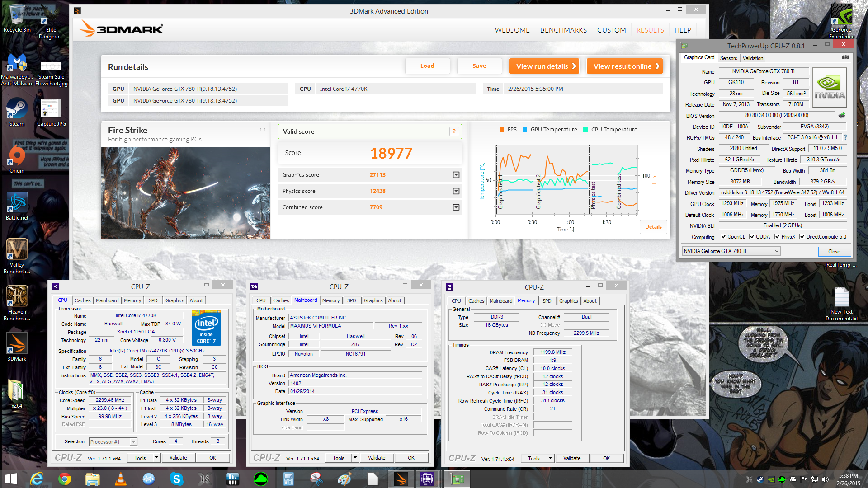The image size is (868, 488).
Task: Click Details button under graph
Action: pos(653,227)
